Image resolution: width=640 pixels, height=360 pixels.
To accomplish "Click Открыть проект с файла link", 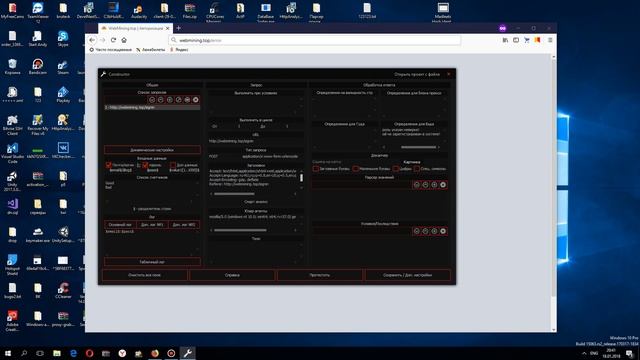I will (x=417, y=74).
